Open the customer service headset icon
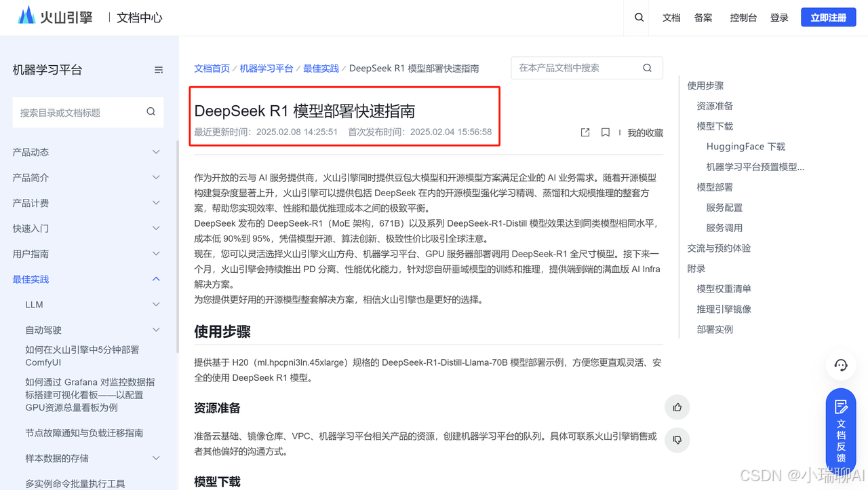 [x=841, y=365]
